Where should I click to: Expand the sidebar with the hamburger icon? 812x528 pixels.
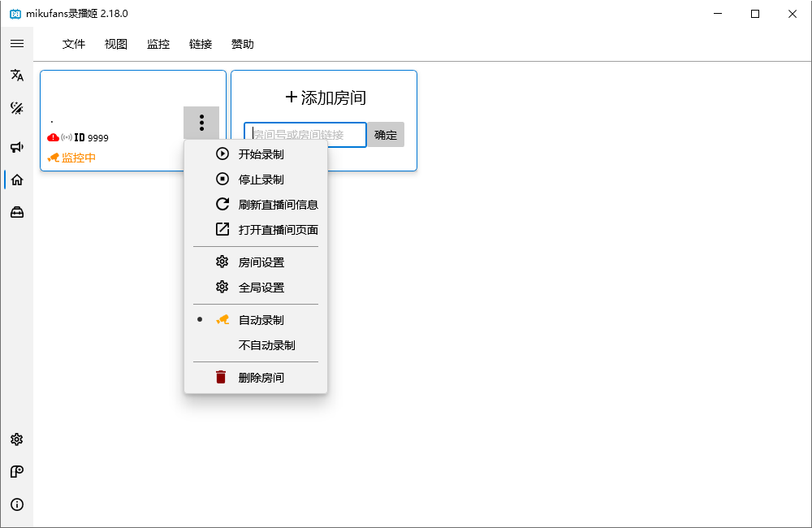tap(17, 44)
